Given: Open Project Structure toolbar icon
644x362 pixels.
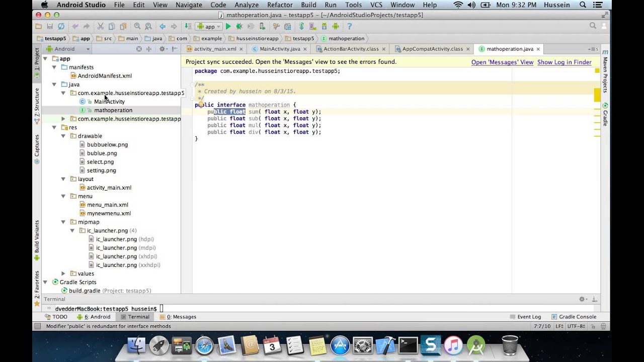Looking at the screenshot, I should (287, 26).
